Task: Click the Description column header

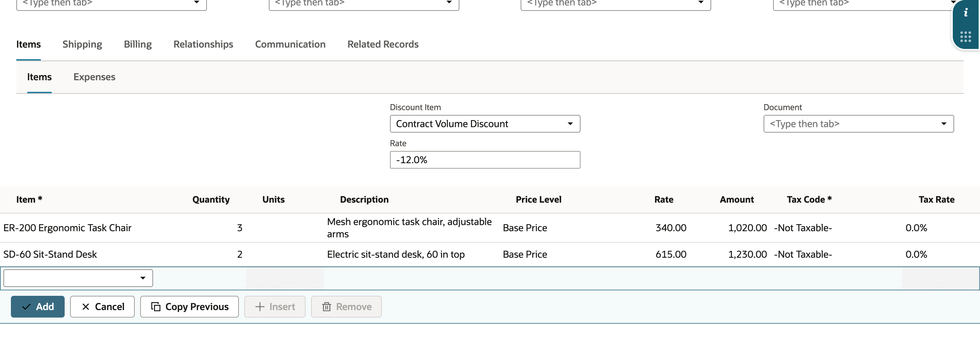Action: [x=364, y=200]
